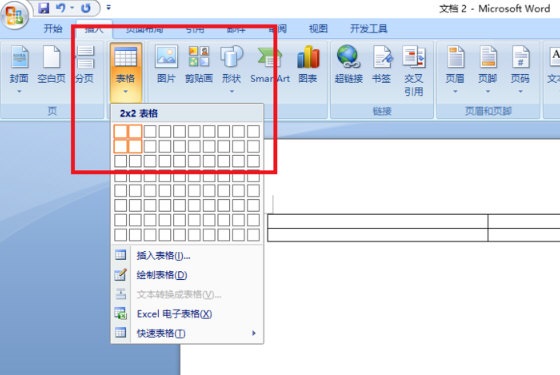Open the 开发工具 tab

tap(369, 29)
